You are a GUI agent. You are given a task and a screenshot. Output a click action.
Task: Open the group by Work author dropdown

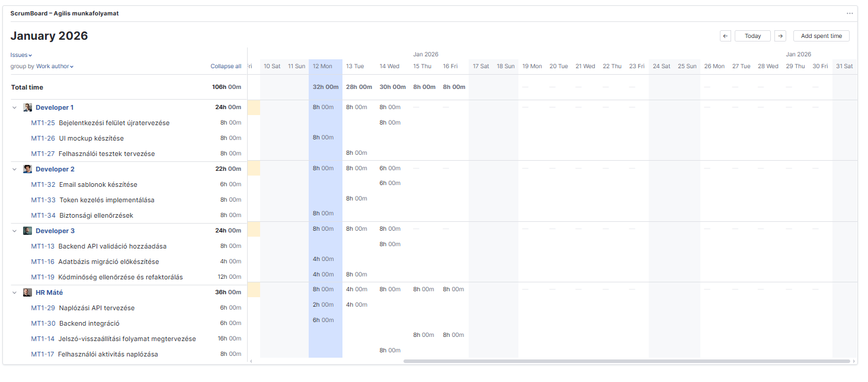[54, 66]
